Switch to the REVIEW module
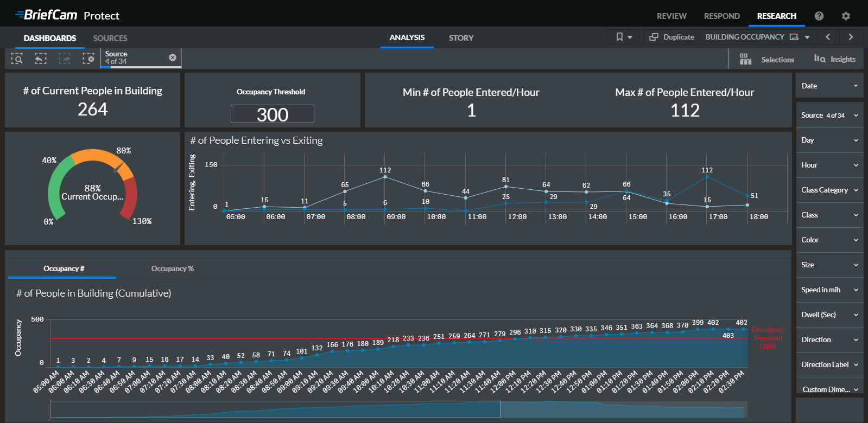 pyautogui.click(x=671, y=16)
